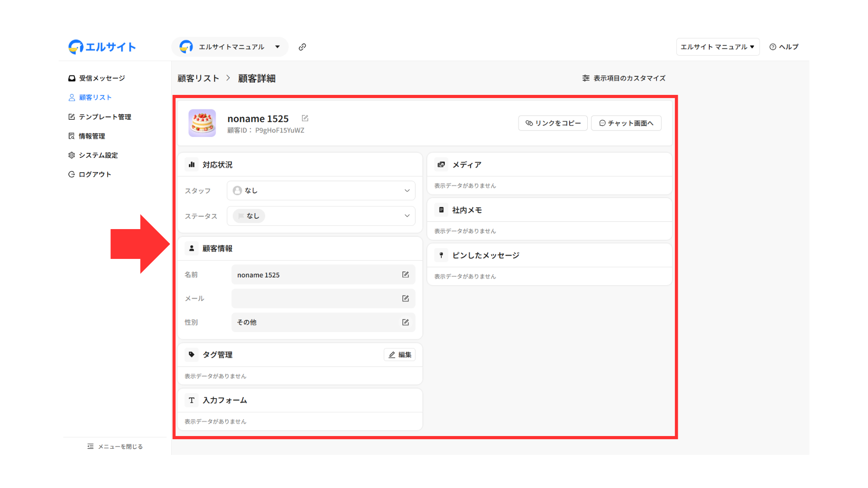
Task: Click the リンクをコピー button
Action: 553,123
